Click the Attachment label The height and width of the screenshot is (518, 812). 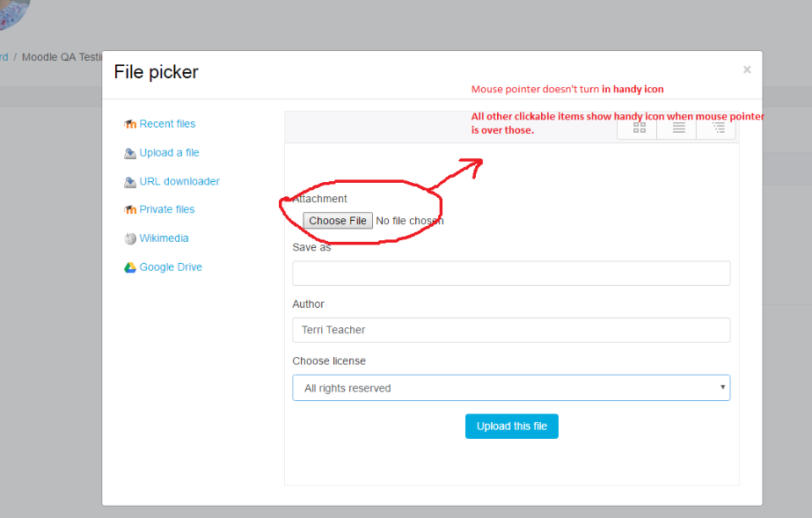point(319,199)
